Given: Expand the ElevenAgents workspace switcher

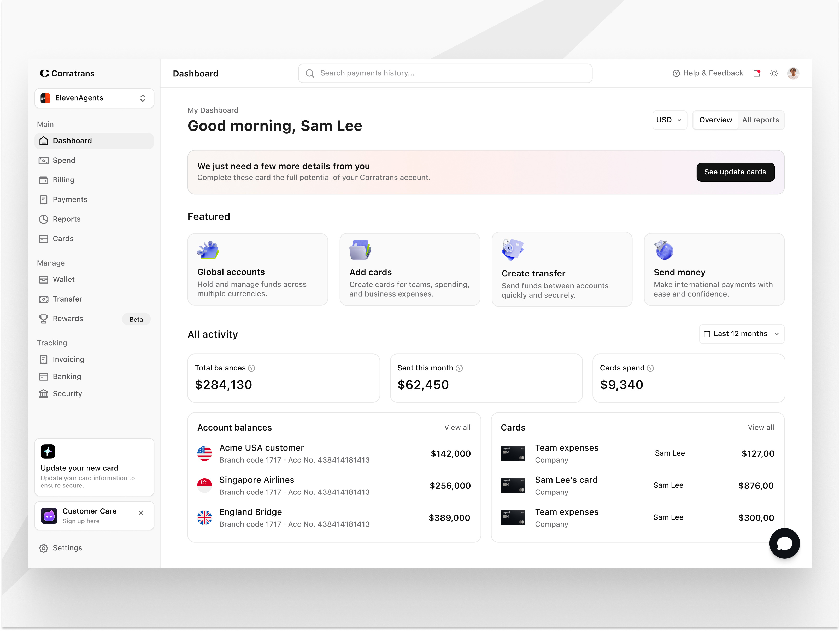Looking at the screenshot, I should tap(94, 98).
